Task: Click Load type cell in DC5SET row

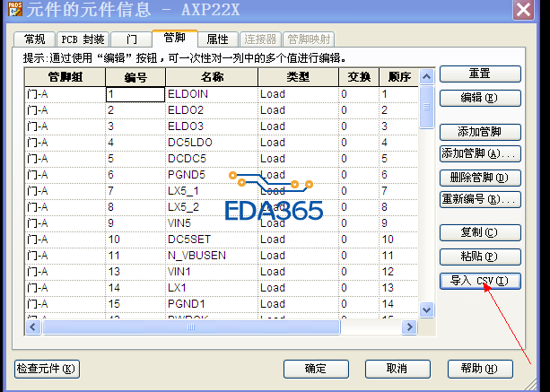Action: click(298, 240)
